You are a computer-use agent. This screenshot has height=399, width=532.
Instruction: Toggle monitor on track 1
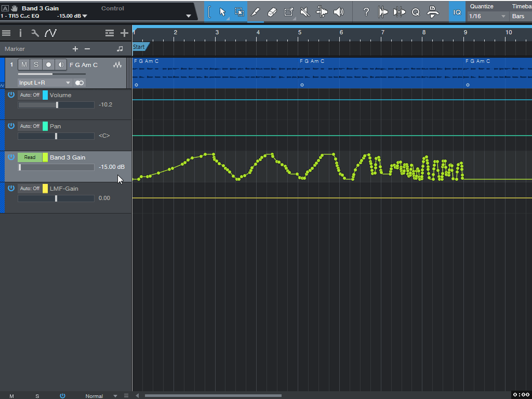61,65
